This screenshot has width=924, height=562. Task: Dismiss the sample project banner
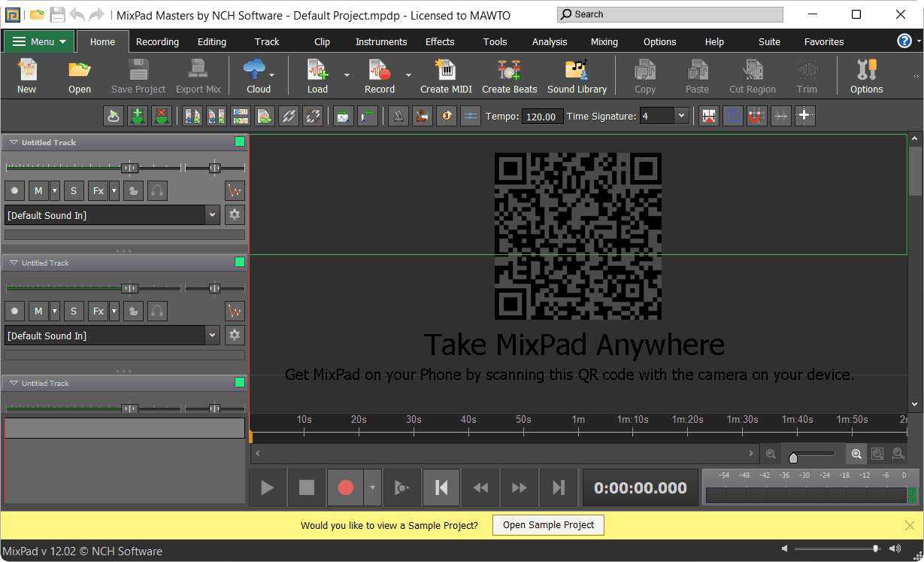910,525
